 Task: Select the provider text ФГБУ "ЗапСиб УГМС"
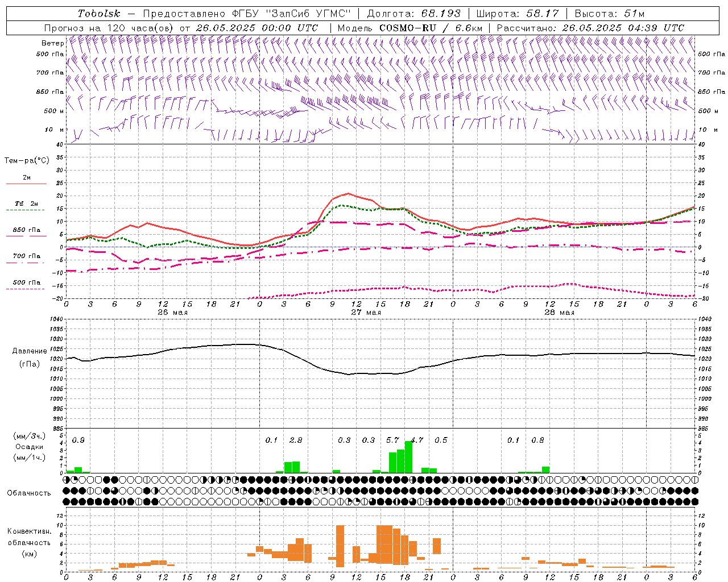click(x=292, y=14)
